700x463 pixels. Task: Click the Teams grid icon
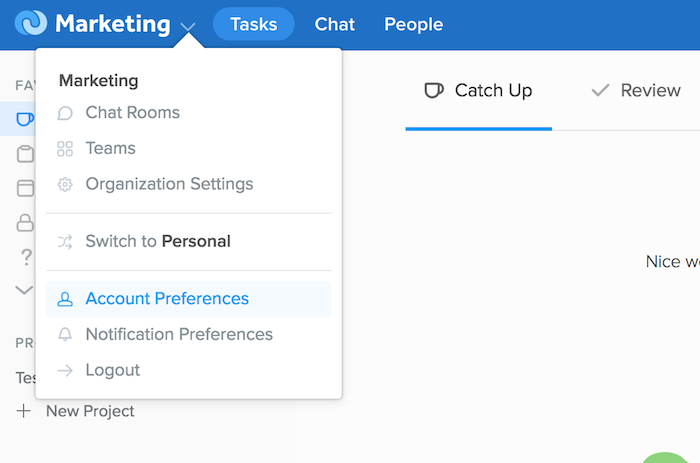pos(65,149)
